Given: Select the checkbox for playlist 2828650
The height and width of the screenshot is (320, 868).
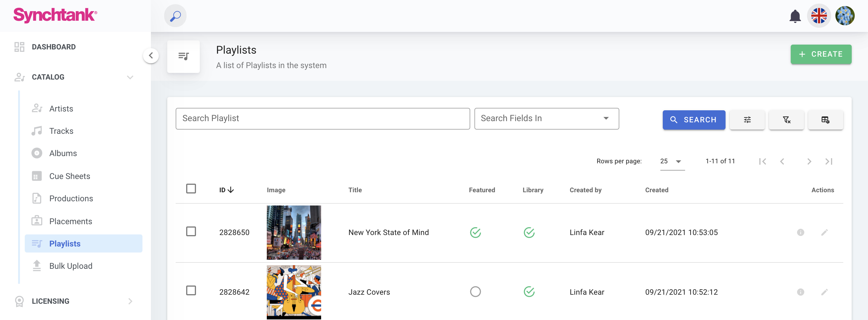Looking at the screenshot, I should tap(191, 231).
